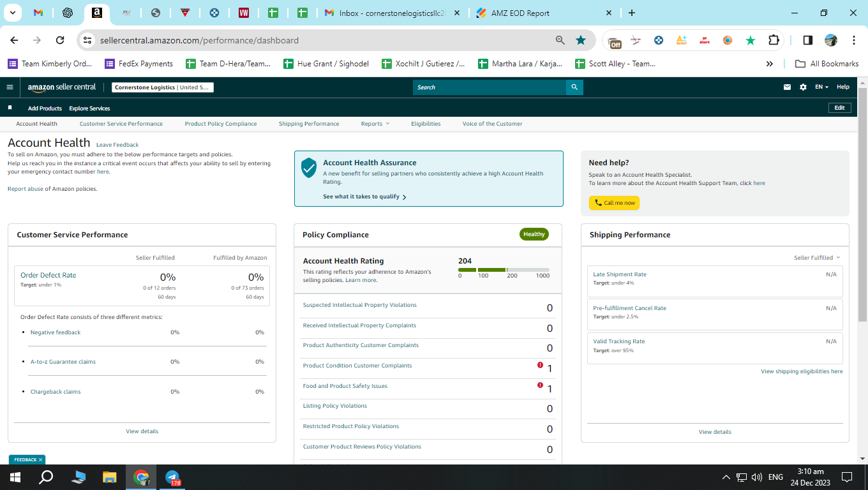Screen dimensions: 868x490
Task: Open Windows taskbar search
Action: (47, 477)
